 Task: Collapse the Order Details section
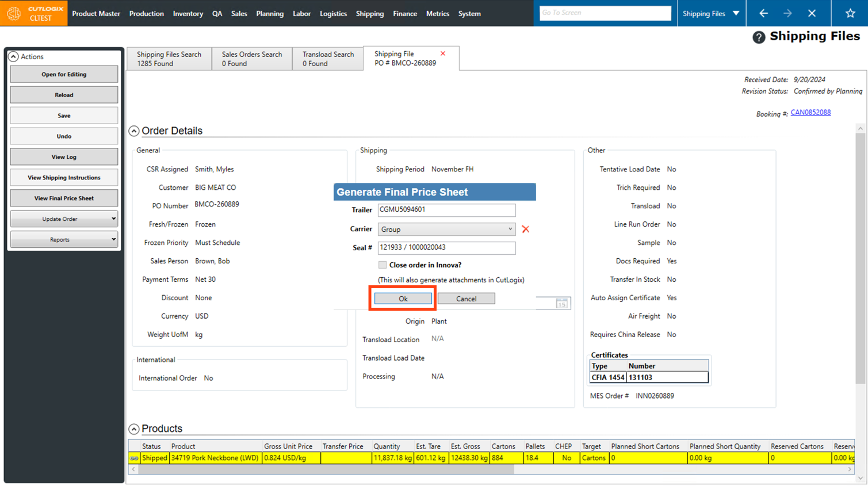pos(134,131)
